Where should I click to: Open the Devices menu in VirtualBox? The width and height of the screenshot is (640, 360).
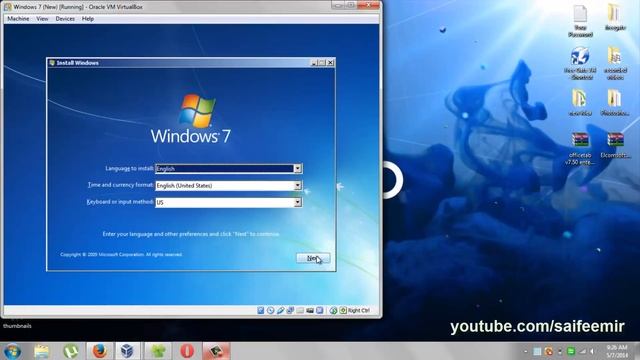(x=65, y=19)
